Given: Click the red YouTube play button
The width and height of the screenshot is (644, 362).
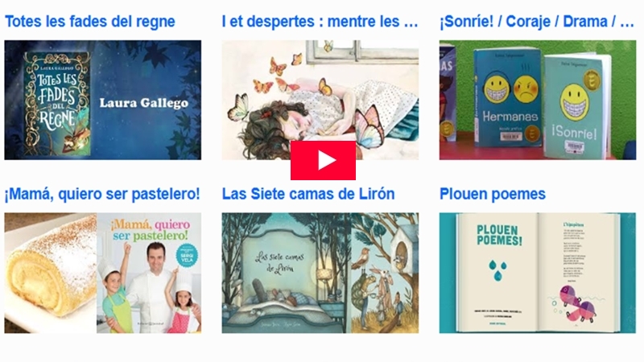Looking at the screenshot, I should (x=323, y=160).
